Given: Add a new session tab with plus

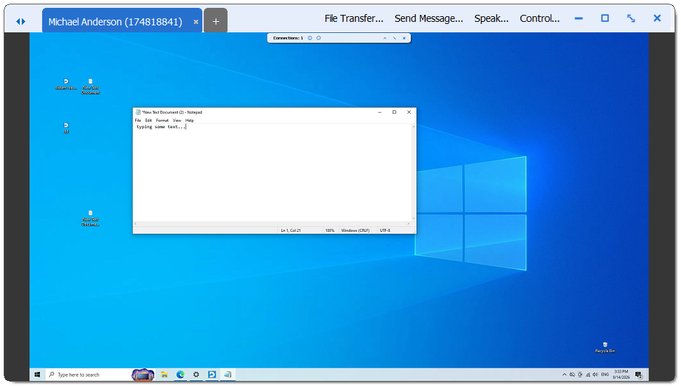Looking at the screenshot, I should pos(215,21).
